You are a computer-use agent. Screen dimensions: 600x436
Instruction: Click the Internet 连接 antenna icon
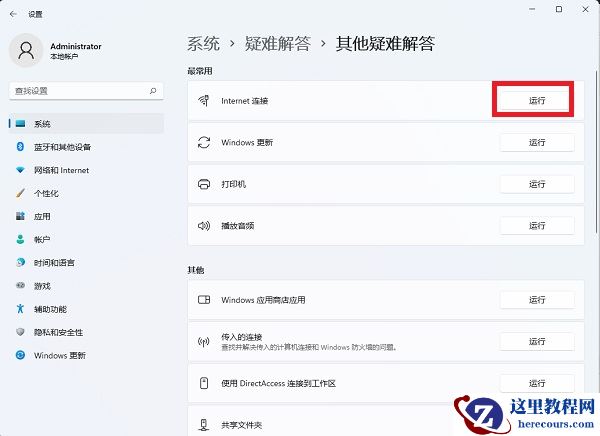(x=204, y=101)
